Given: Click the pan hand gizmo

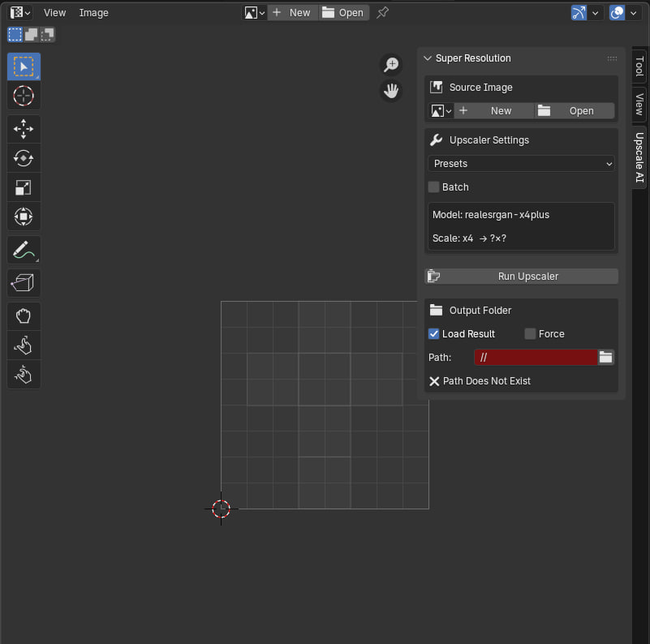Looking at the screenshot, I should (391, 90).
